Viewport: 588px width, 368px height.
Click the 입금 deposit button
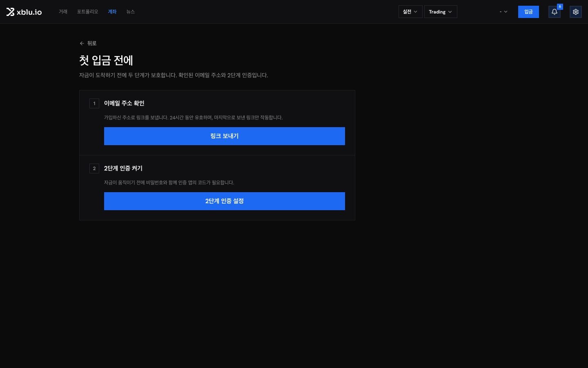click(x=528, y=12)
